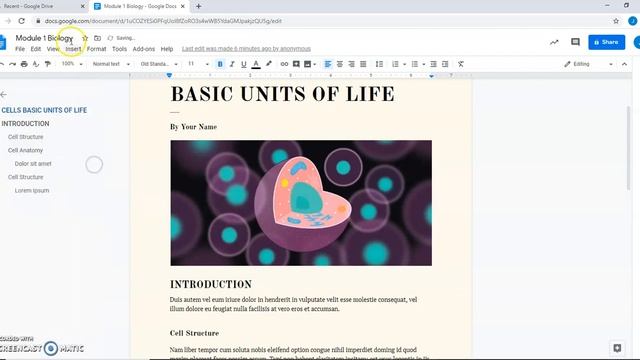640x360 pixels.
Task: Close the document outline with back arrow
Action: tap(4, 95)
